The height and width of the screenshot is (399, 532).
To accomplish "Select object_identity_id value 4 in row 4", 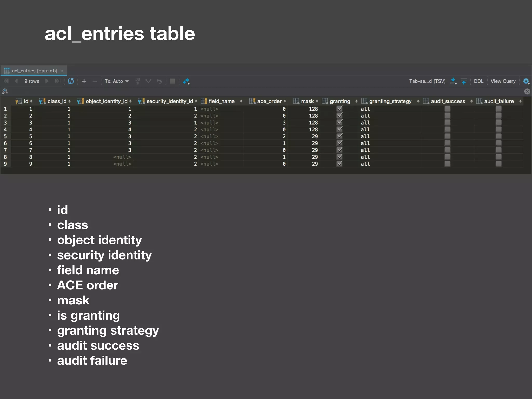I will (130, 129).
